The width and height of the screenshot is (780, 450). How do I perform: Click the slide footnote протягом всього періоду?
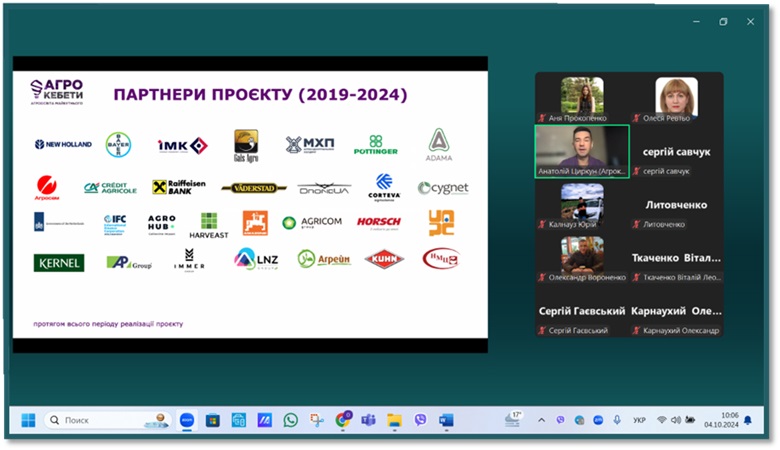click(x=108, y=324)
